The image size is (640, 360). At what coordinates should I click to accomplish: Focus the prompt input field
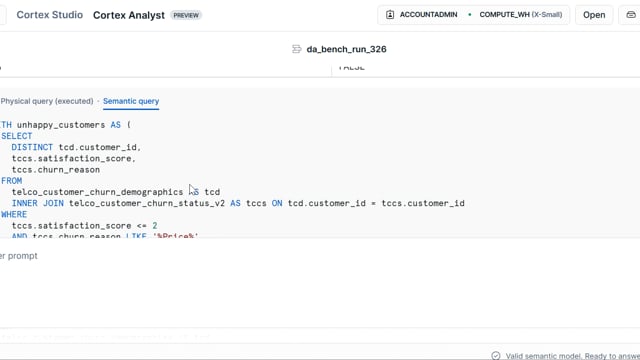tap(320, 256)
